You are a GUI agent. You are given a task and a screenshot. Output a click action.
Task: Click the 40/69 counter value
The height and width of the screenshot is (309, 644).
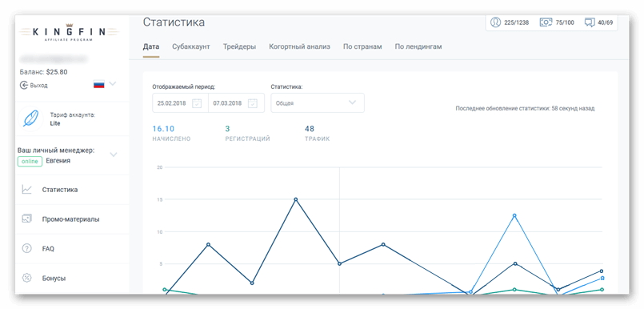pos(606,22)
